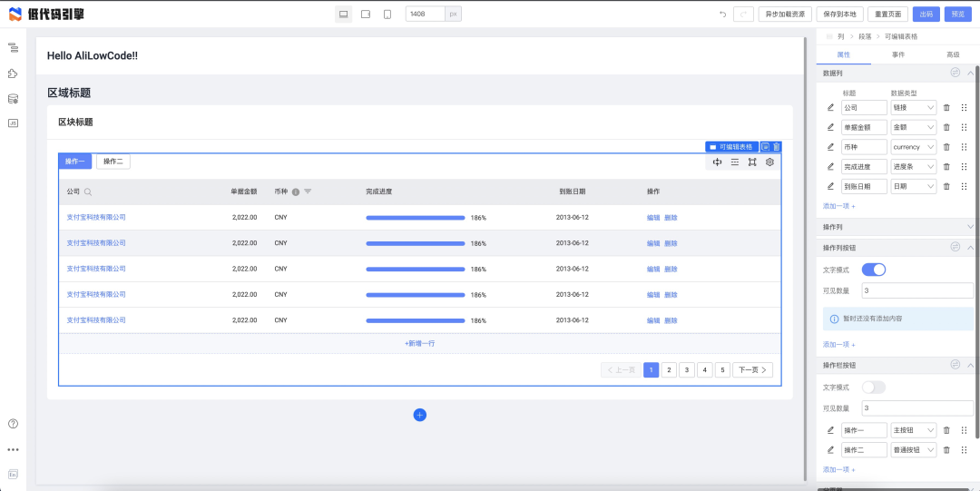Select the mobile phone preview icon
This screenshot has height=491, width=980.
pos(387,14)
